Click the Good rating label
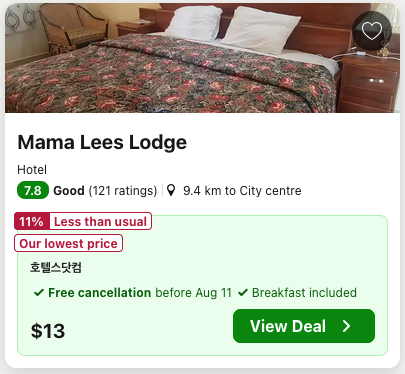Image resolution: width=405 pixels, height=374 pixels. point(69,191)
